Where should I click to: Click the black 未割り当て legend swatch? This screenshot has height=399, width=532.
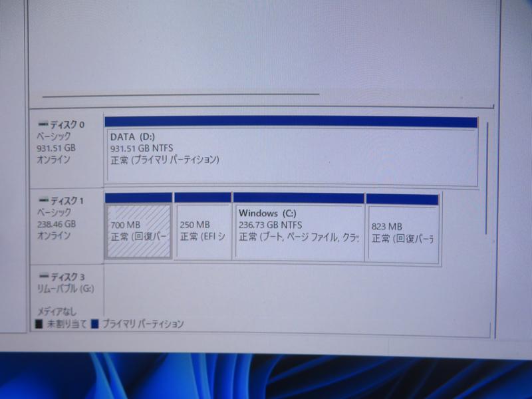click(x=39, y=324)
